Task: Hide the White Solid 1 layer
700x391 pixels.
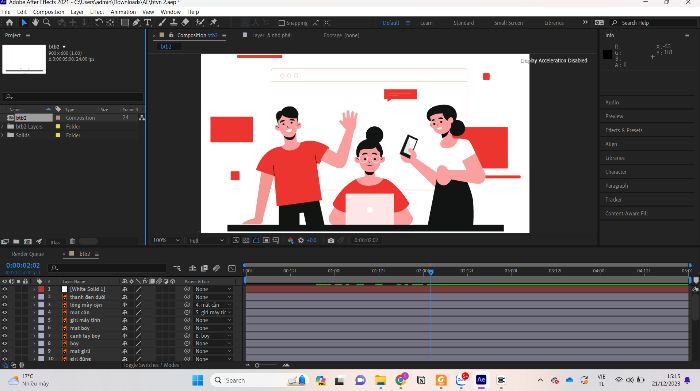Action: [5, 289]
